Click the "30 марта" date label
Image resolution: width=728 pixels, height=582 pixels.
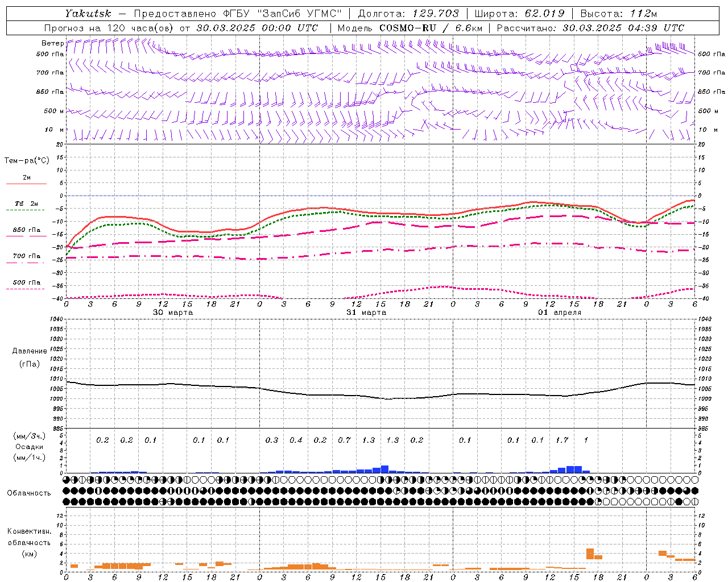[173, 313]
